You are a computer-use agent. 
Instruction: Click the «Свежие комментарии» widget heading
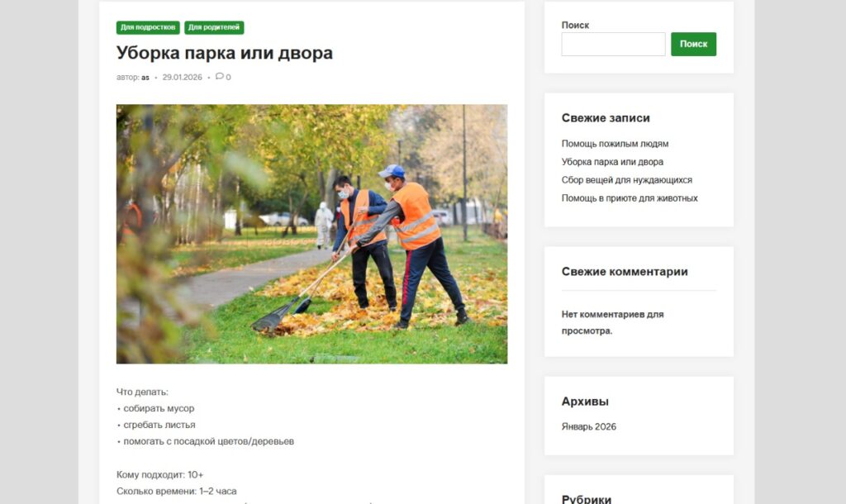(625, 272)
